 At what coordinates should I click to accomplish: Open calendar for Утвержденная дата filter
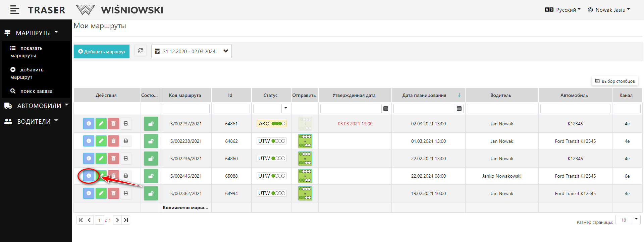[x=386, y=109]
